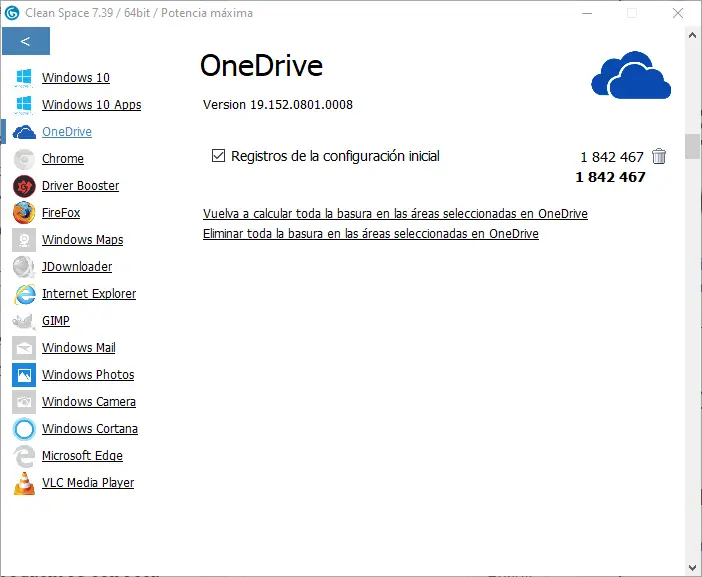Open the Windows 10 link
The width and height of the screenshot is (702, 577).
76,77
